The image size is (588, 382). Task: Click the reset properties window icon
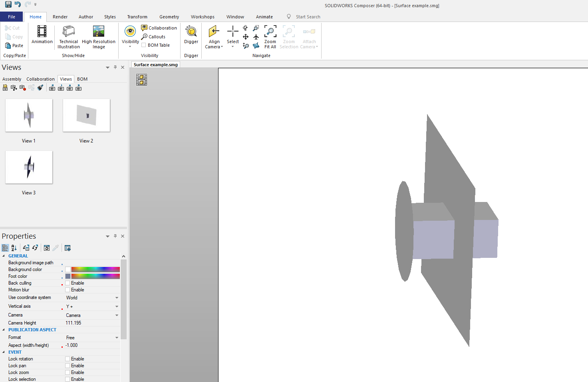[47, 248]
